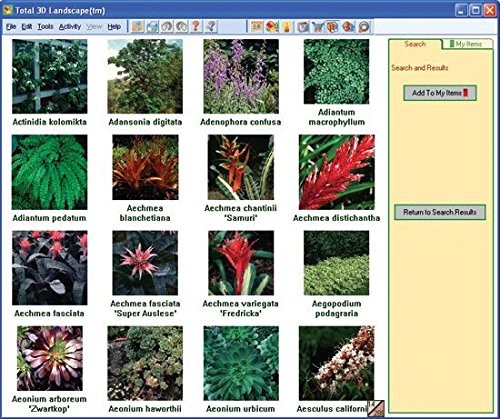Click the undo arrow toolbar icon
The height and width of the screenshot is (419, 500).
pyautogui.click(x=167, y=27)
